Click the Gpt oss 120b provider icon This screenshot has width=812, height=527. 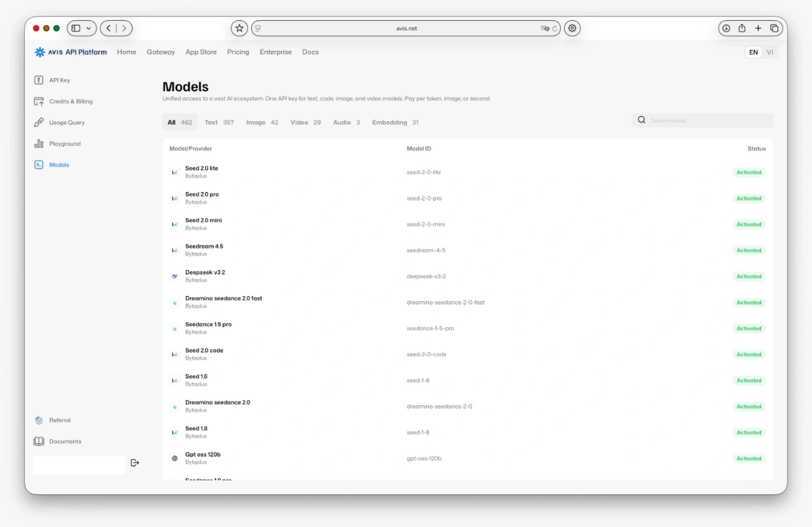pyautogui.click(x=174, y=459)
